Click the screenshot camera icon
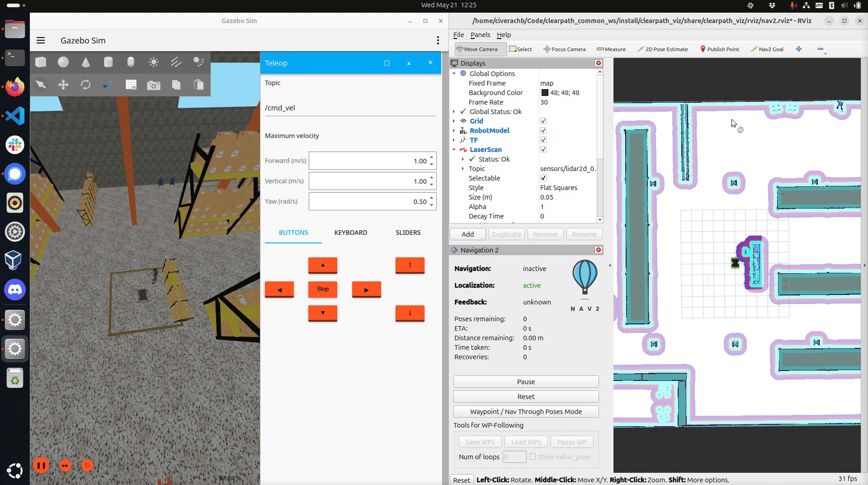Viewport: 868px width, 485px height. (x=154, y=85)
